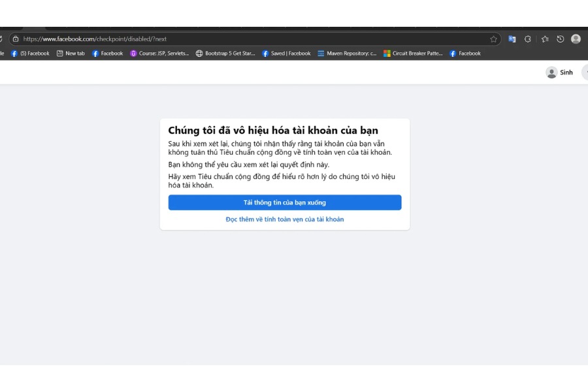Open the browser profile avatar icon
Image resolution: width=588 pixels, height=392 pixels.
[576, 39]
